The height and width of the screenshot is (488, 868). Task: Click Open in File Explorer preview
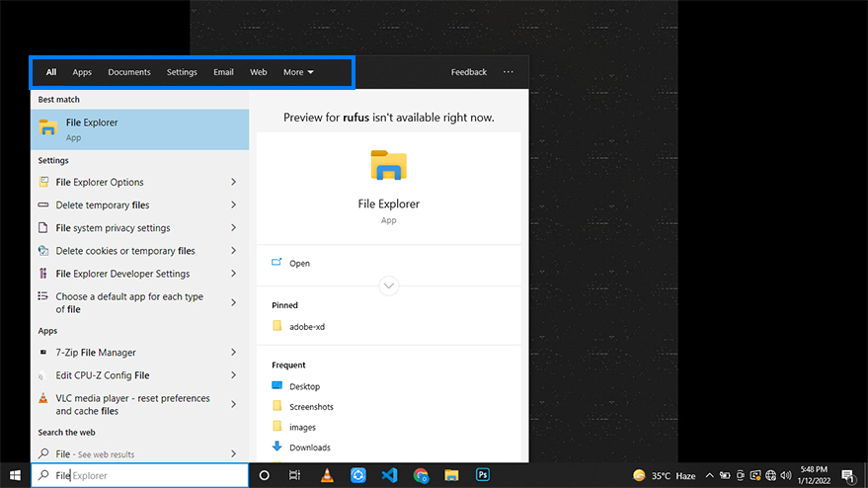[299, 264]
